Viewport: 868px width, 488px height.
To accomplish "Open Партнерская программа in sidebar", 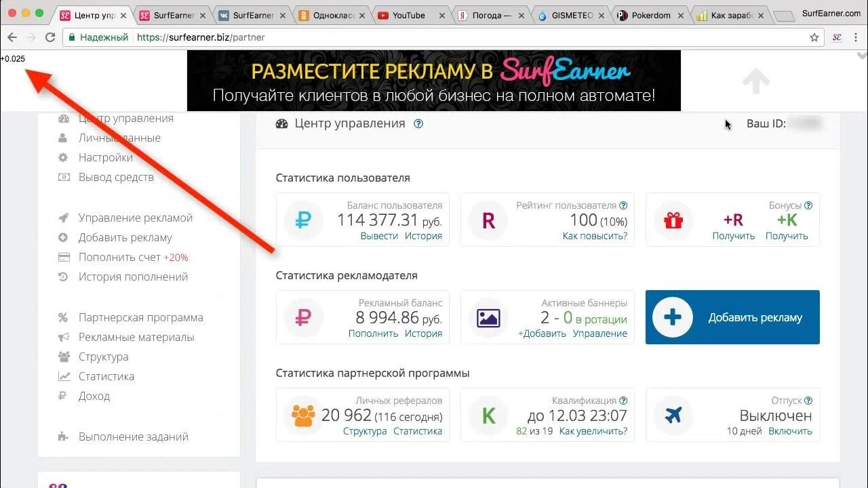I will tap(141, 318).
